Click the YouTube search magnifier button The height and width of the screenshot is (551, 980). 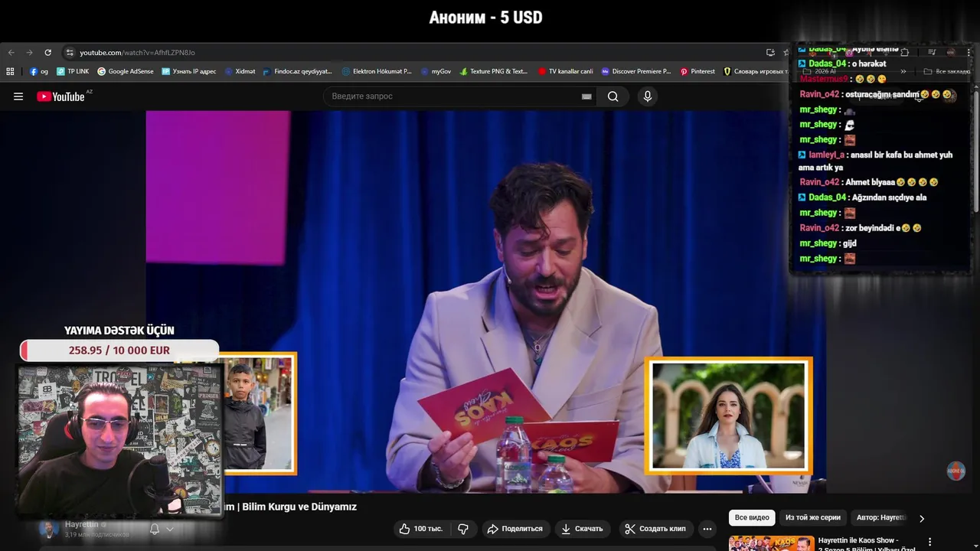[x=612, y=96]
